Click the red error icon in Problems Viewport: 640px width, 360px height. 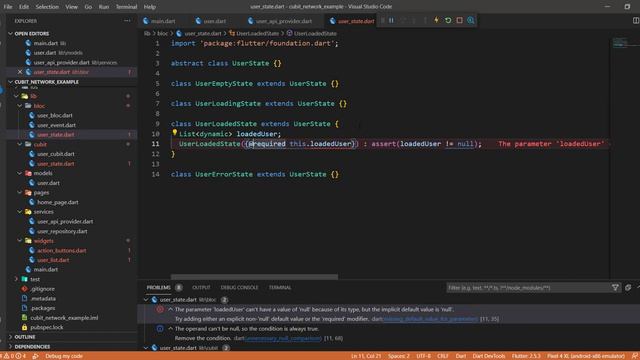click(x=160, y=309)
